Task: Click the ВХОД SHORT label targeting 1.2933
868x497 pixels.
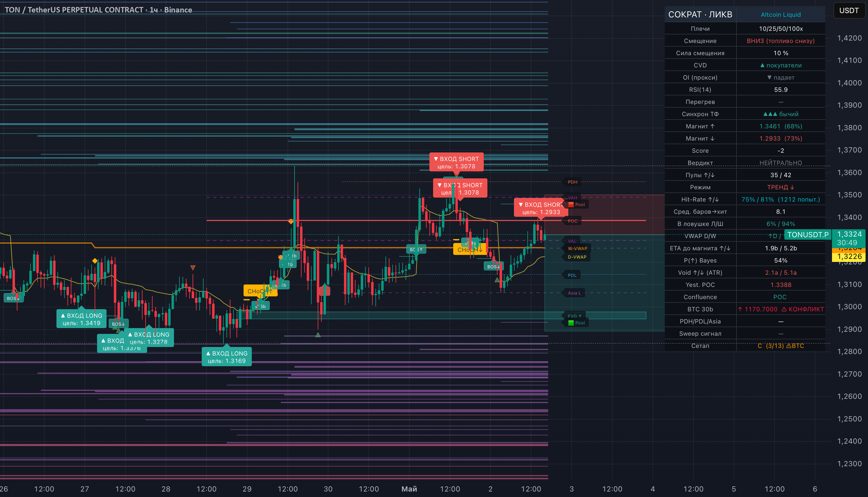Action: (541, 208)
